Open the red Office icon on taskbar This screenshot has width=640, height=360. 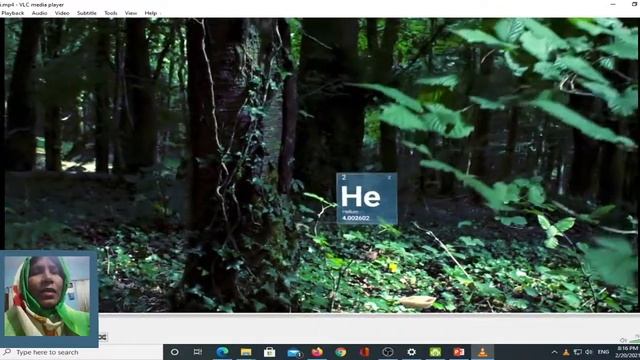(364, 352)
